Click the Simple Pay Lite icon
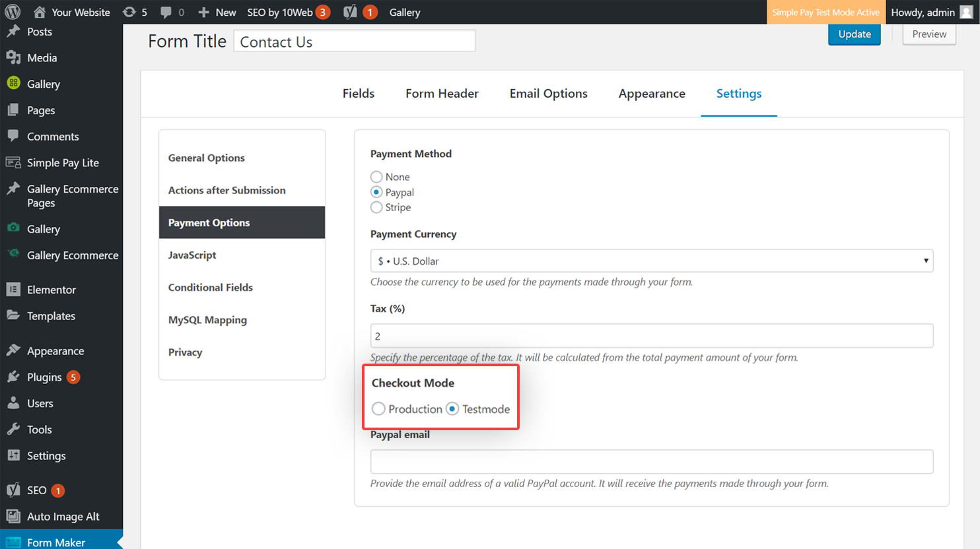Screen dimensions: 980x549 (13, 162)
